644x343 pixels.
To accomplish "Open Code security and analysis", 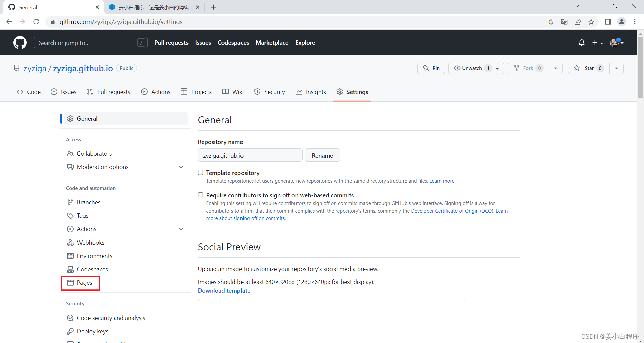I will [111, 318].
